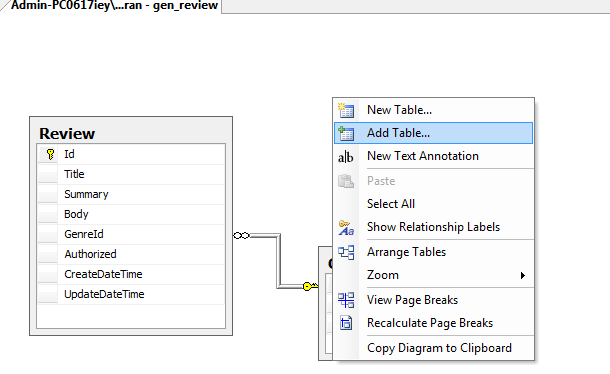
Task: Select the Summary column row
Action: click(131, 194)
